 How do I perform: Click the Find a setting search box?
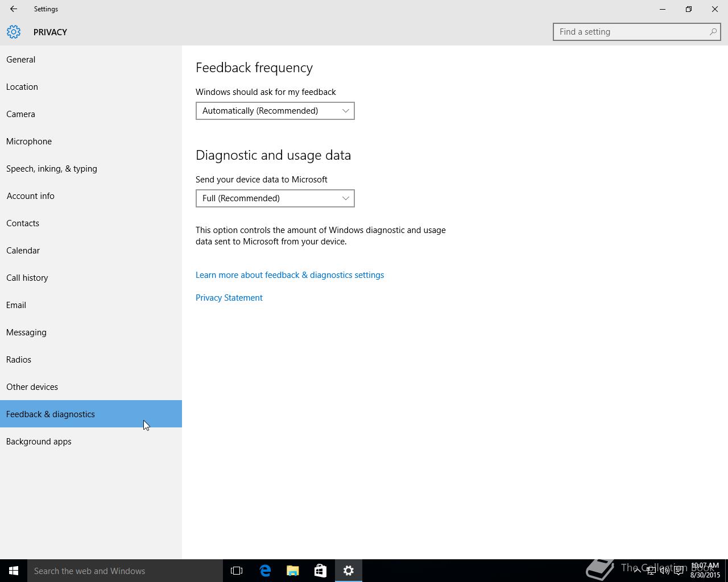(637, 32)
